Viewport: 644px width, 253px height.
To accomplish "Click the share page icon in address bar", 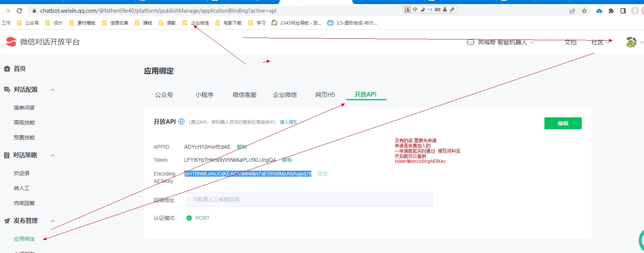I will click(x=572, y=11).
